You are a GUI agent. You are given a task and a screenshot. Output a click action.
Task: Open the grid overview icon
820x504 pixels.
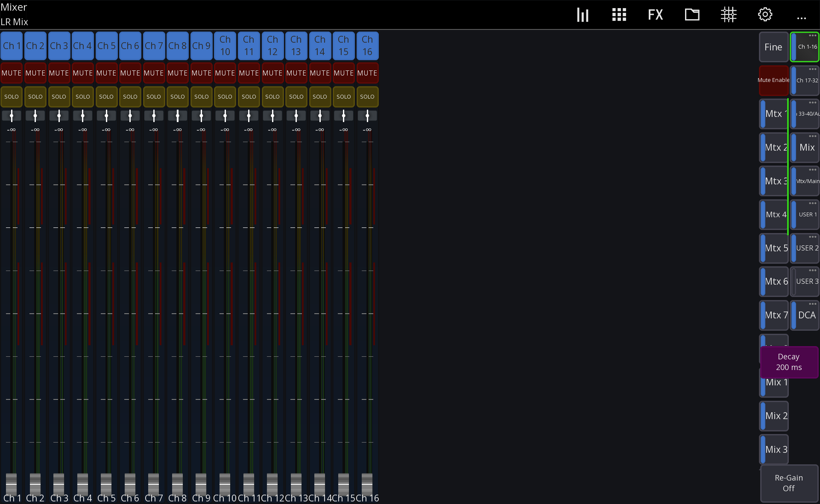click(x=619, y=15)
